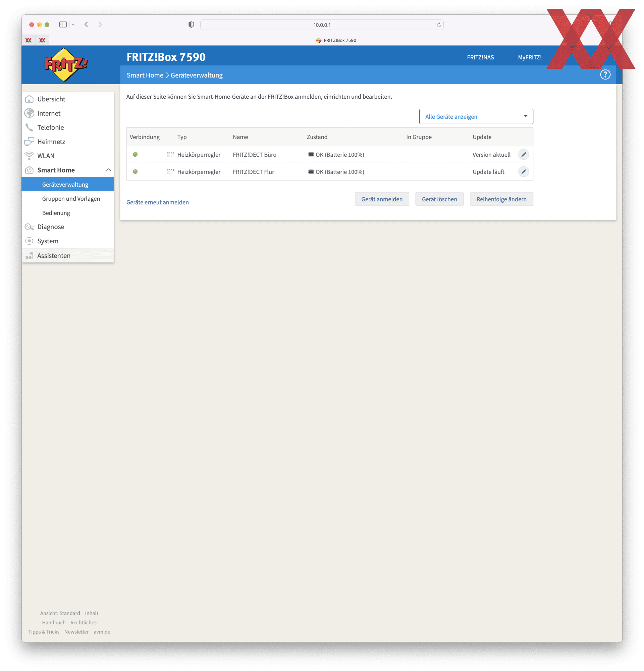Click the Geräte erneut anmelden link
644x671 pixels.
[x=157, y=202]
